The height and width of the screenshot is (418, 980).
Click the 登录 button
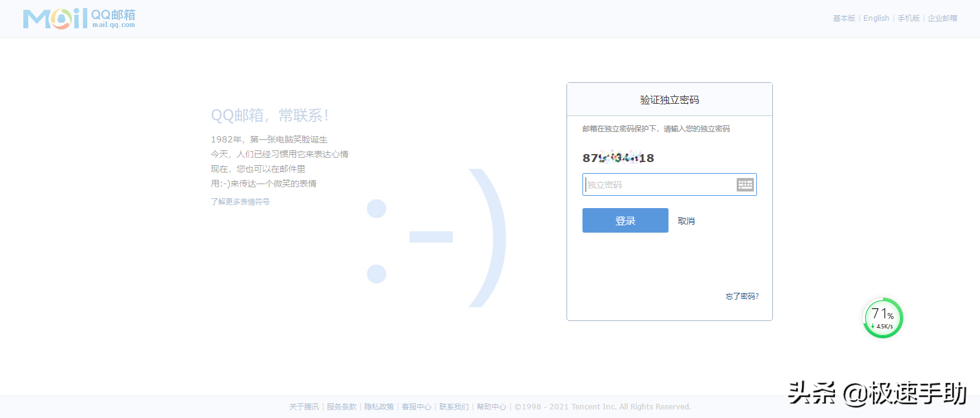625,220
